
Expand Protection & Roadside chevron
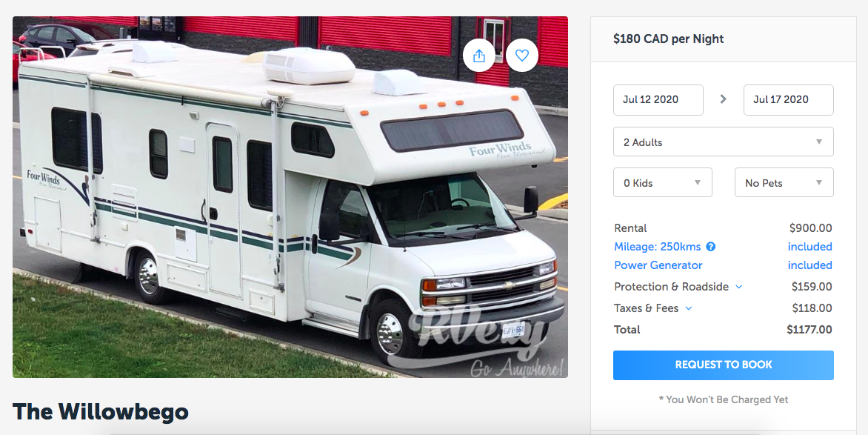click(738, 287)
